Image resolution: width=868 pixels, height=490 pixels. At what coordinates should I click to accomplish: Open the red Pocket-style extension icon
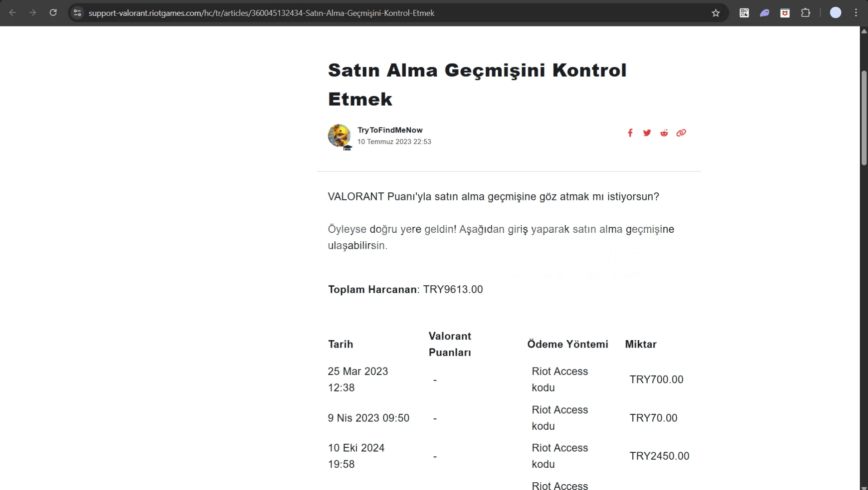click(x=785, y=13)
